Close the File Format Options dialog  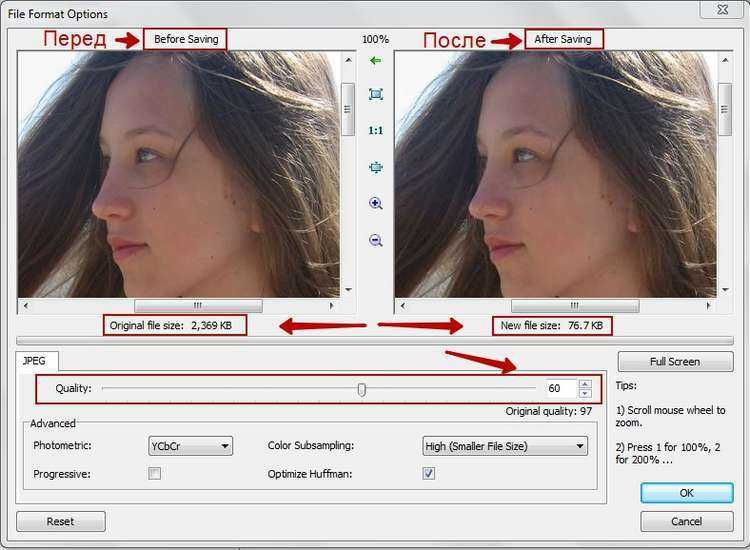pyautogui.click(x=723, y=9)
